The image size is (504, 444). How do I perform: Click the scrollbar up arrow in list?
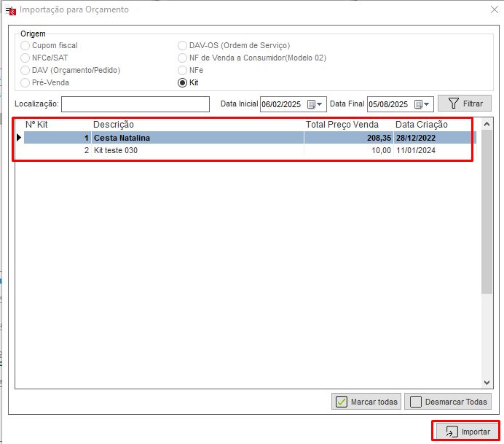(x=487, y=124)
